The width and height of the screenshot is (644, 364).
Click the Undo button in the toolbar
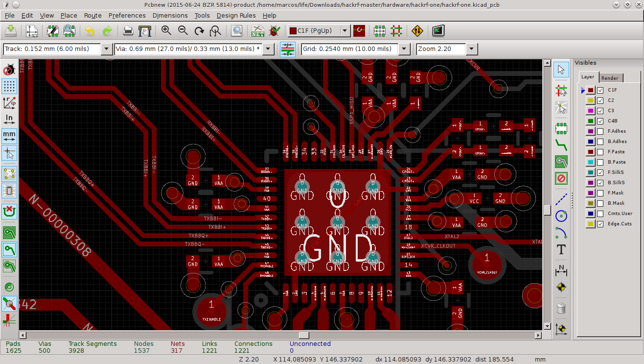pyautogui.click(x=91, y=30)
